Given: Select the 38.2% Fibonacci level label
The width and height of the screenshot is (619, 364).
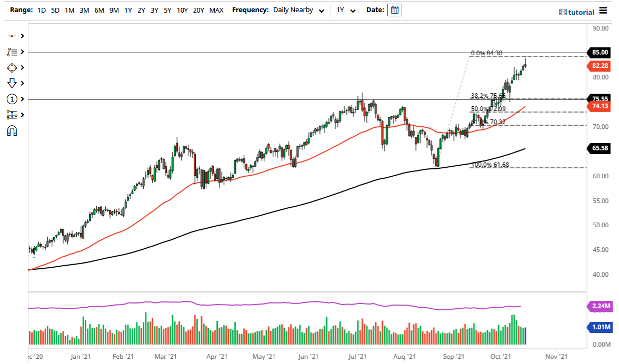Looking at the screenshot, I should [x=488, y=96].
